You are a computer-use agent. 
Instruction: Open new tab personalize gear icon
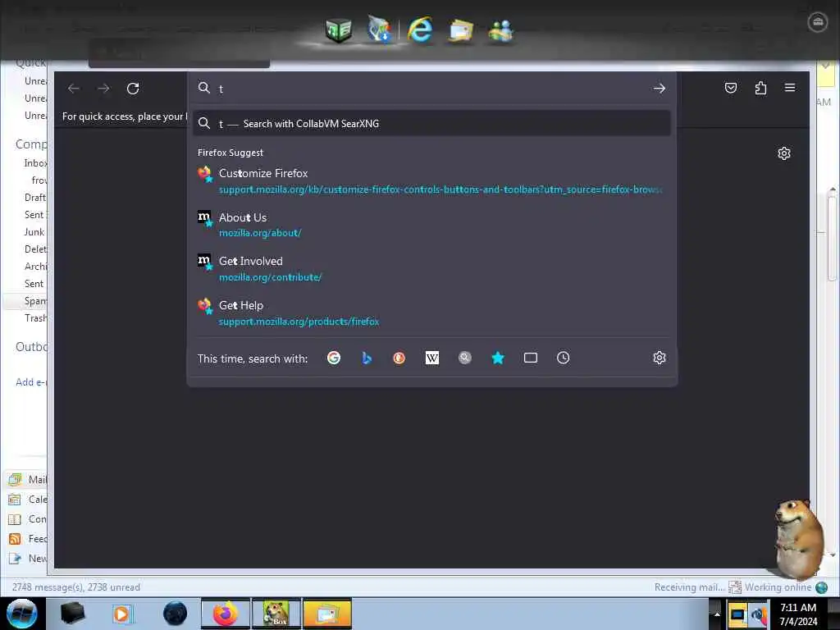click(783, 153)
